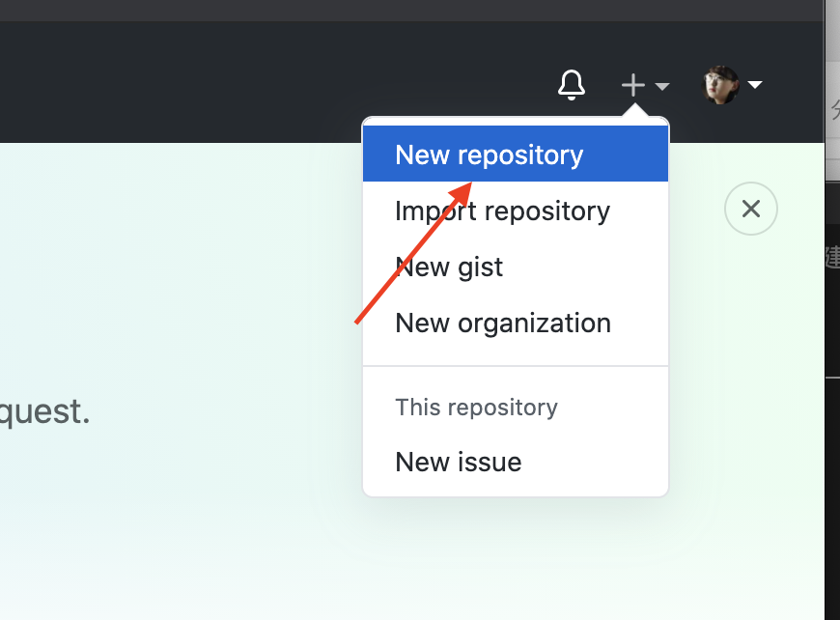Click the user profile avatar
Screen dimensions: 840x620
[x=720, y=85]
